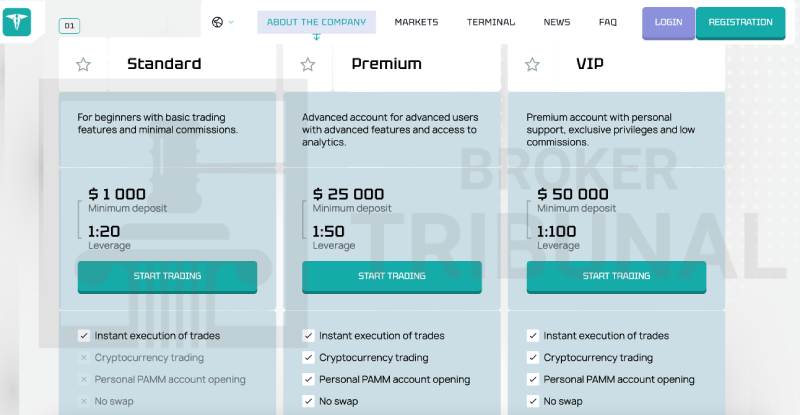Click the globe language icon

(x=217, y=22)
